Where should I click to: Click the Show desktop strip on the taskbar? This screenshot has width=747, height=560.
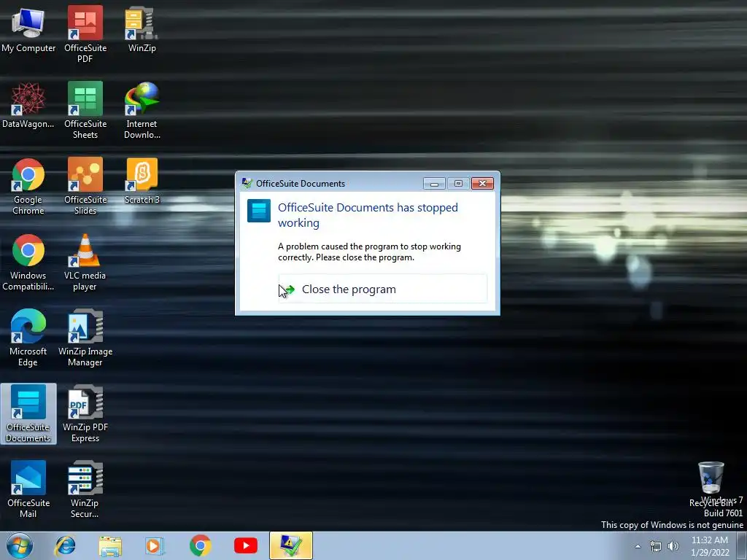[x=742, y=546]
